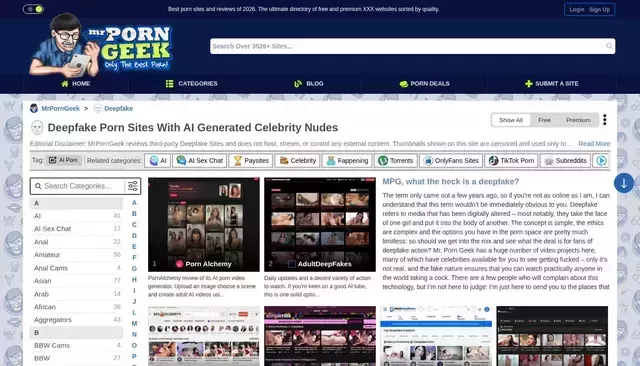Open the Blog menu item
The image size is (640, 366).
click(309, 84)
